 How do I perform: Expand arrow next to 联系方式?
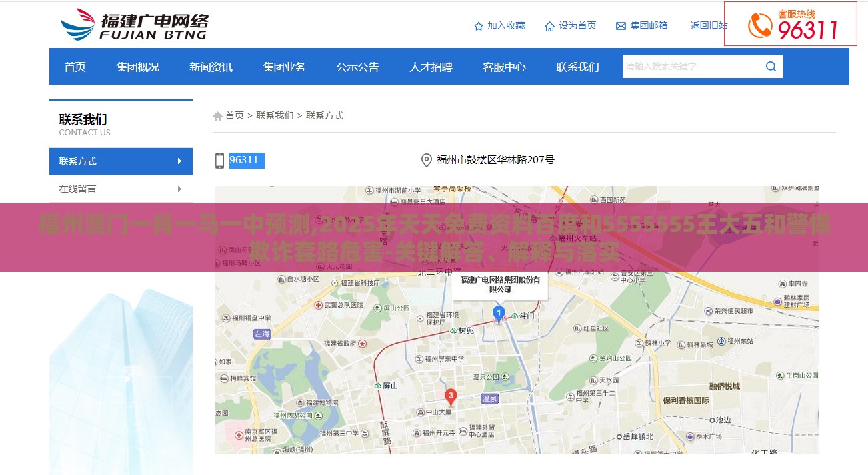(179, 161)
